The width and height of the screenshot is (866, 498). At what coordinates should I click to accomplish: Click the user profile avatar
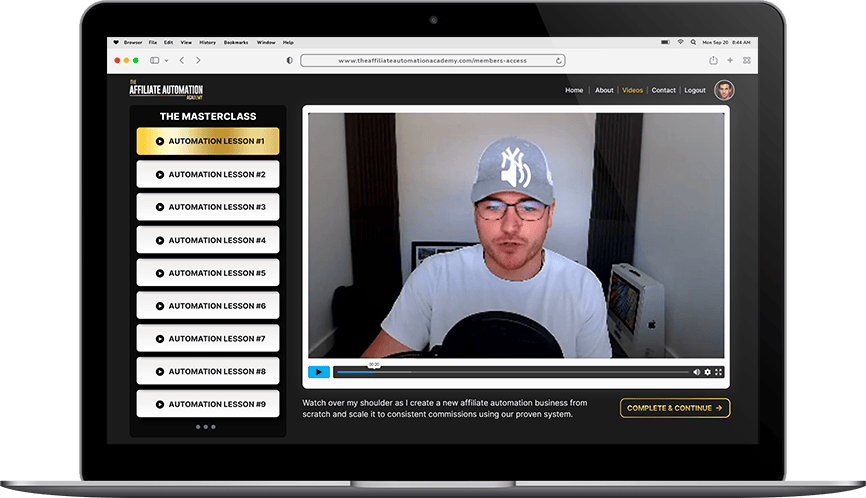(x=724, y=90)
